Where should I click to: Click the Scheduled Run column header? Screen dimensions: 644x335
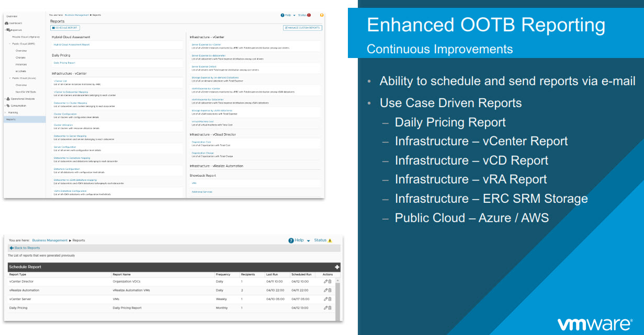tap(301, 274)
